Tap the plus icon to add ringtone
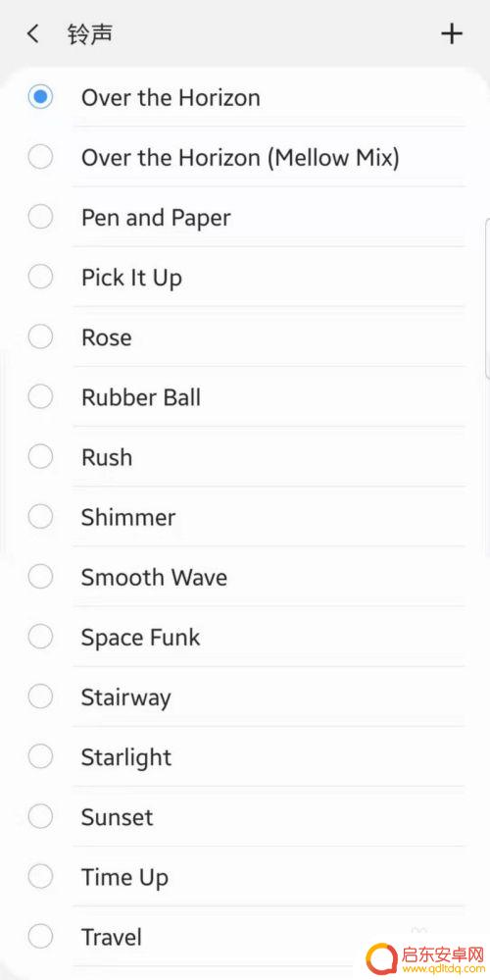Viewport: 490px width, 980px height. coord(452,33)
